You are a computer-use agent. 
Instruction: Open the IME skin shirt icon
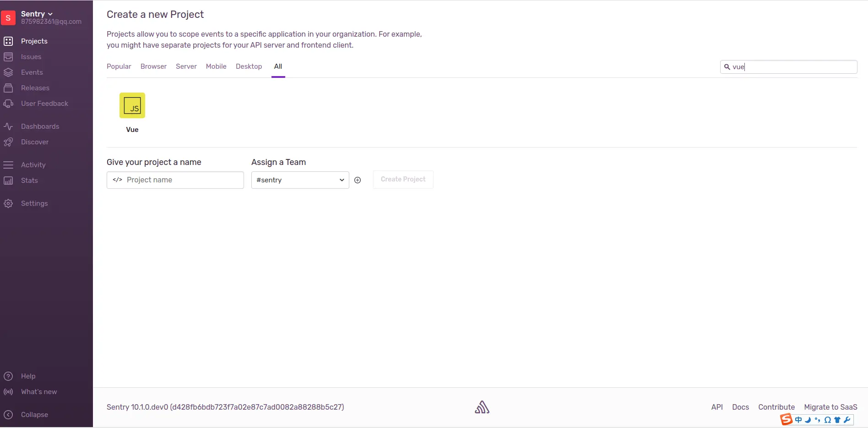click(x=837, y=420)
